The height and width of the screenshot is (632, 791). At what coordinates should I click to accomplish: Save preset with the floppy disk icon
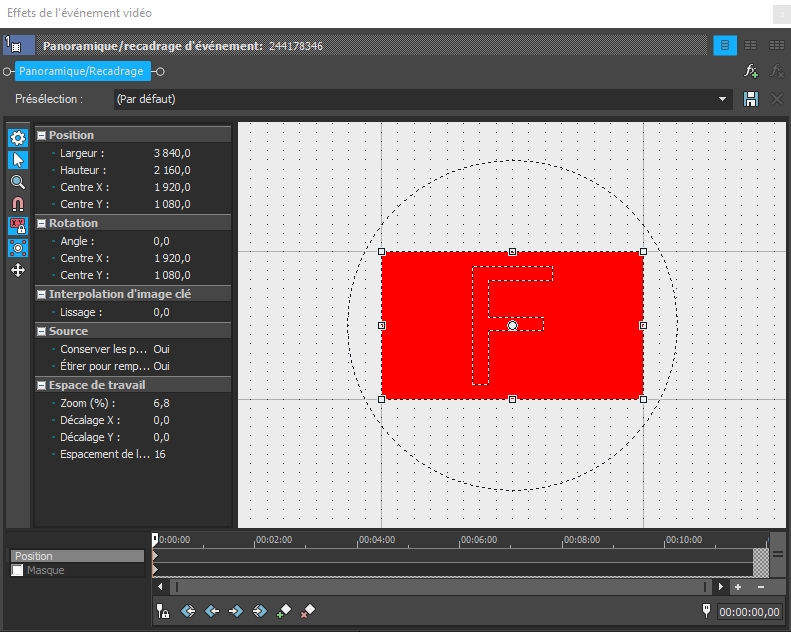(751, 99)
